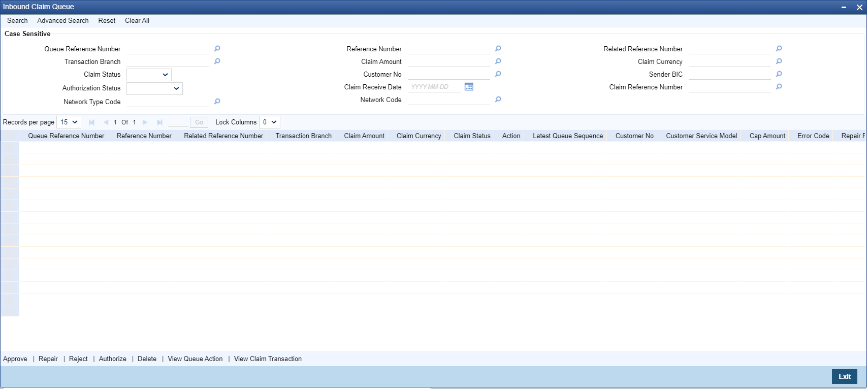Click the Go button for page navigation
868x389 pixels.
(199, 122)
